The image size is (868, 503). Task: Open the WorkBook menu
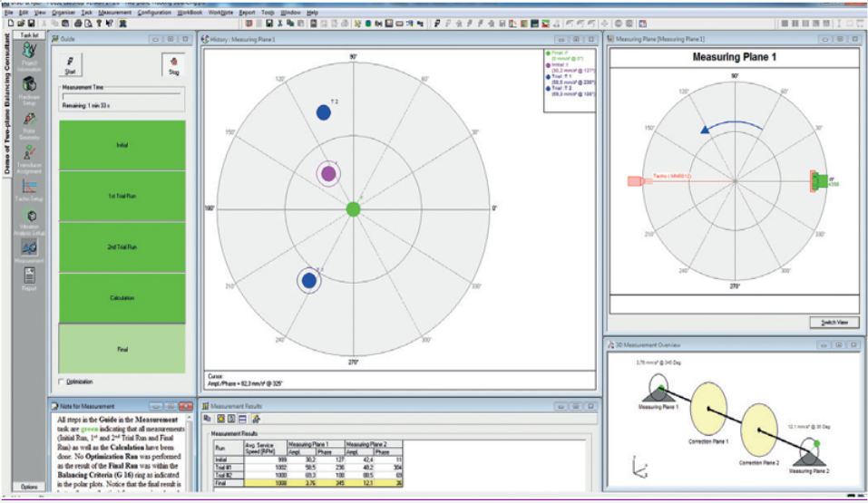190,12
